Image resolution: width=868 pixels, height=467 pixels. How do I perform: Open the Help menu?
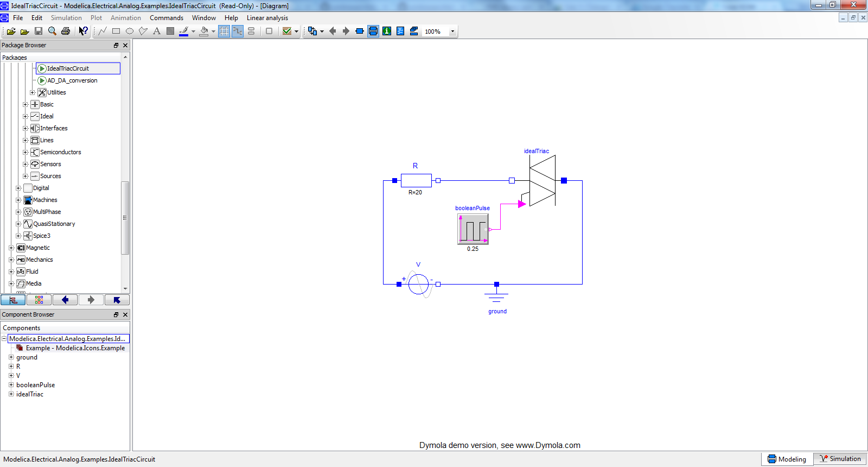[x=231, y=18]
